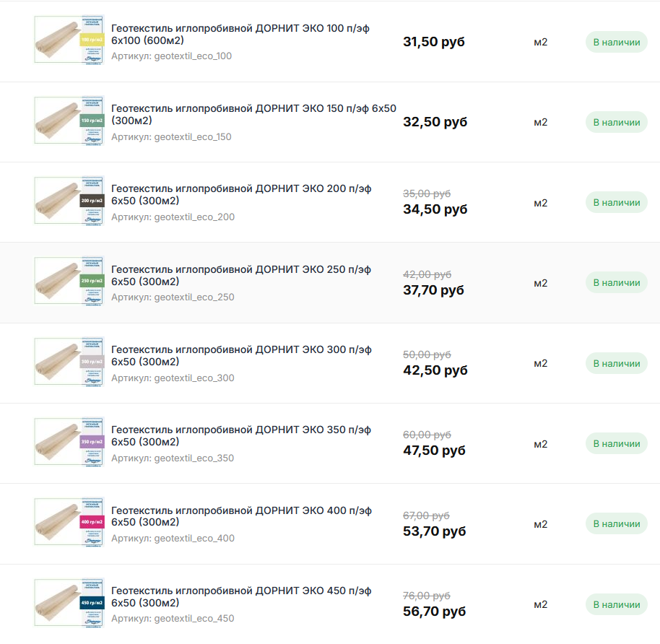
Task: Open the ДОРНИТ ЭКО 300 product thumbnail
Action: (69, 362)
